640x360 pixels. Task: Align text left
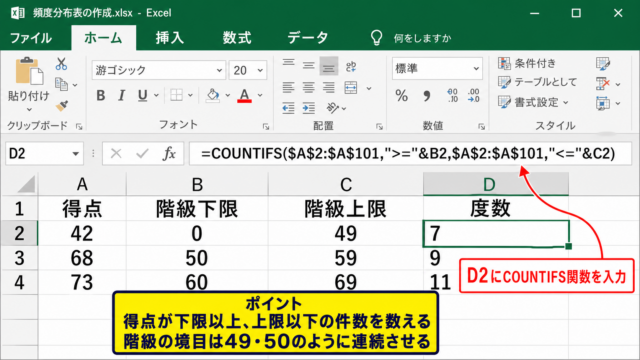point(289,87)
